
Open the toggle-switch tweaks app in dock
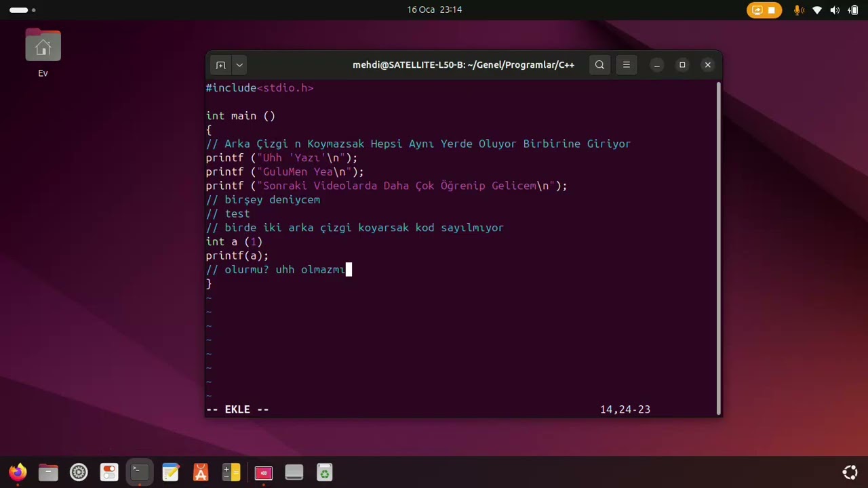coord(109,472)
